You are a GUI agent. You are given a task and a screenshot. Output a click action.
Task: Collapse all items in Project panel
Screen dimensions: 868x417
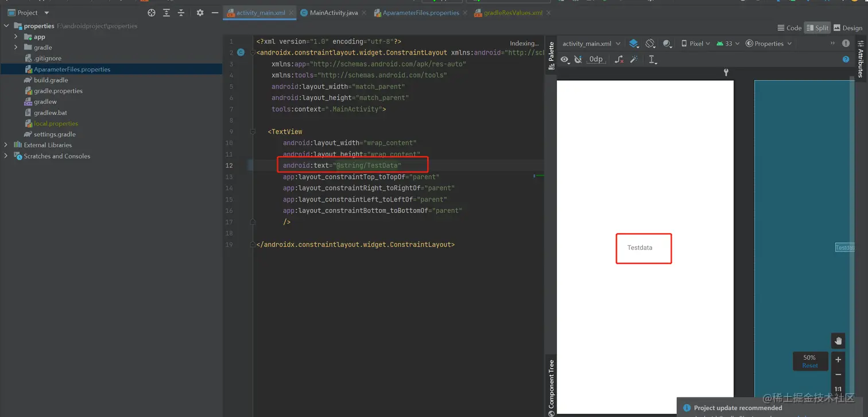pos(181,13)
